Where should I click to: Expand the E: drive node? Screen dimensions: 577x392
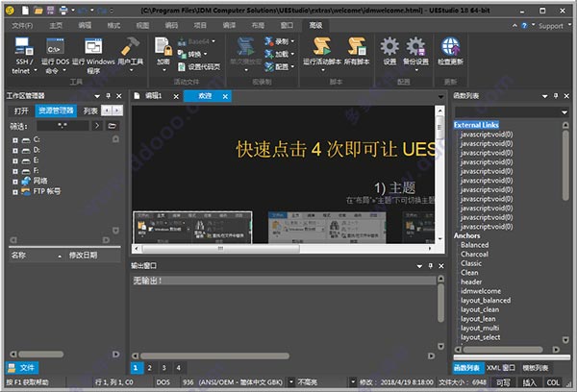[x=15, y=160]
